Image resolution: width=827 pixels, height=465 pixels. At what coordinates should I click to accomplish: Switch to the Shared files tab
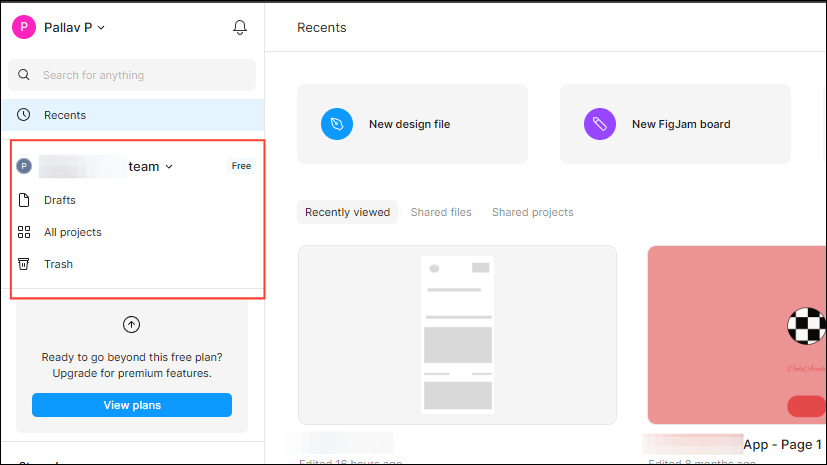[x=441, y=212]
